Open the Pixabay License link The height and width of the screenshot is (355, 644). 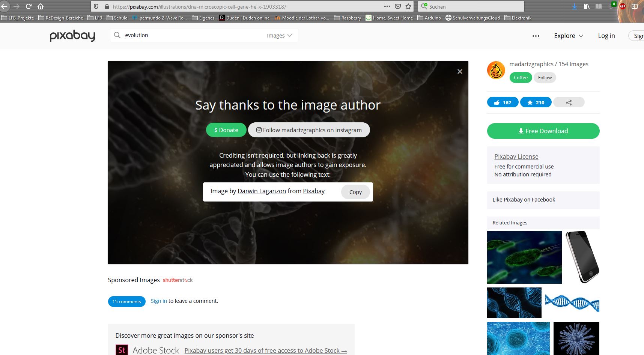pyautogui.click(x=516, y=156)
